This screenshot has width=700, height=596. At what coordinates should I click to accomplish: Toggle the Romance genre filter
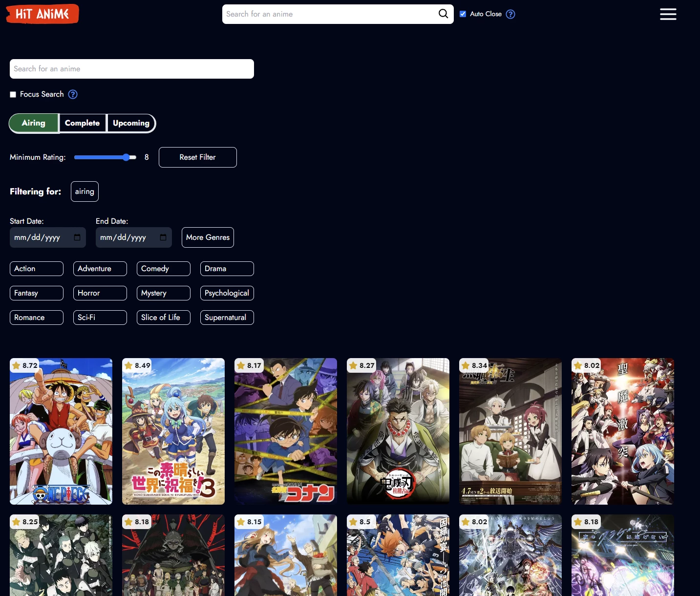pyautogui.click(x=37, y=318)
